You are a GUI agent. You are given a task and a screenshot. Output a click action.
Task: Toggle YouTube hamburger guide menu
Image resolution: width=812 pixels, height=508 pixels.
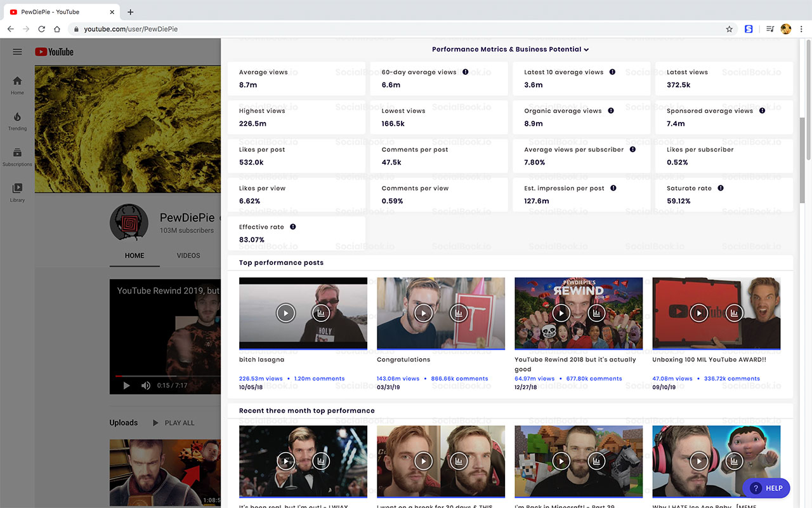pos(17,52)
